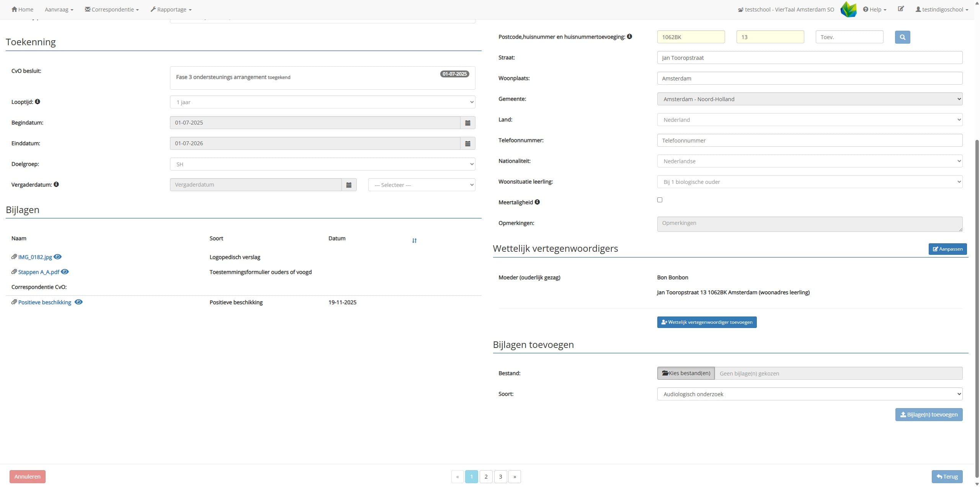Toggle the Meertaligheid checkbox

[660, 200]
